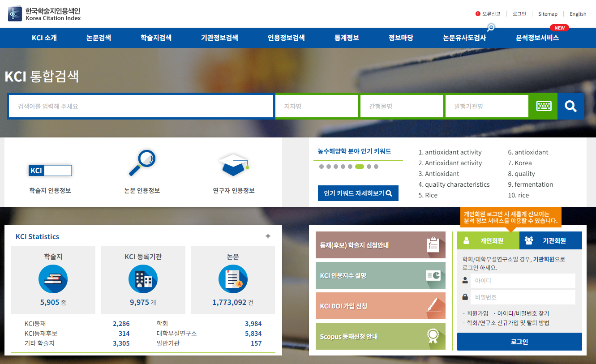Select the seventh keyword carousel dot

[x=369, y=167]
